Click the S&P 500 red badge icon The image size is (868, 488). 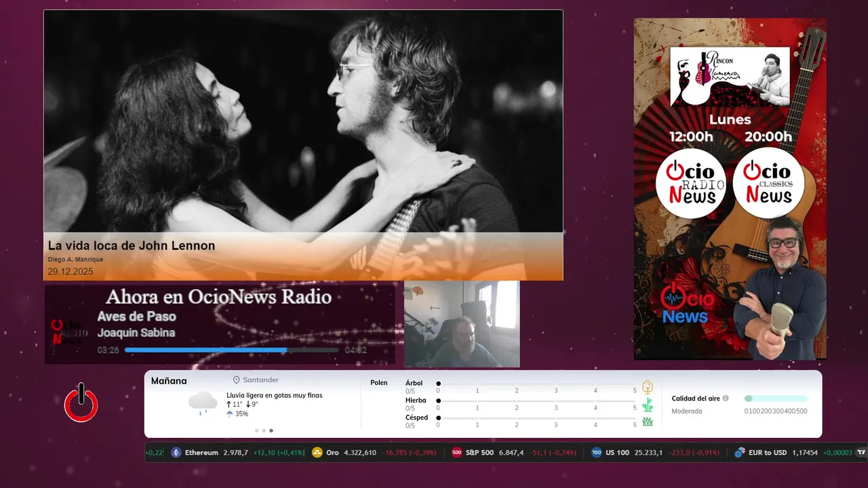click(457, 453)
